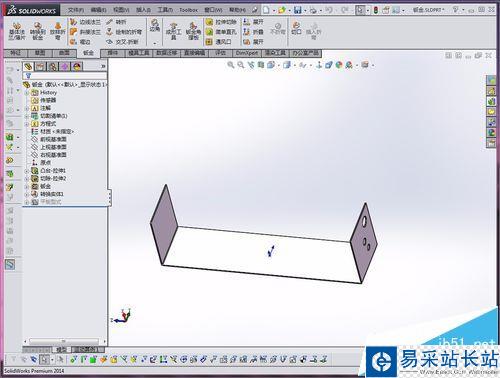This screenshot has height=378, width=500.
Task: Click the Edit Appearance color-ball icon
Action: [x=339, y=65]
